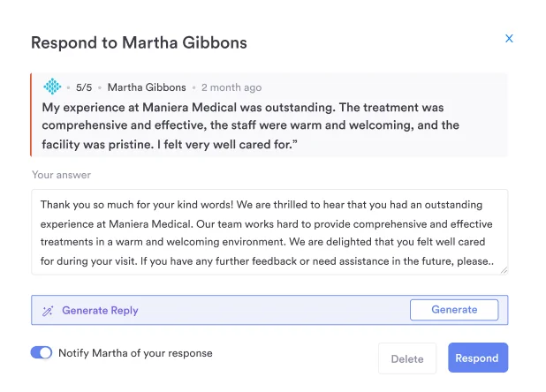Select the reviewer name Martha Gibbons

147,87
